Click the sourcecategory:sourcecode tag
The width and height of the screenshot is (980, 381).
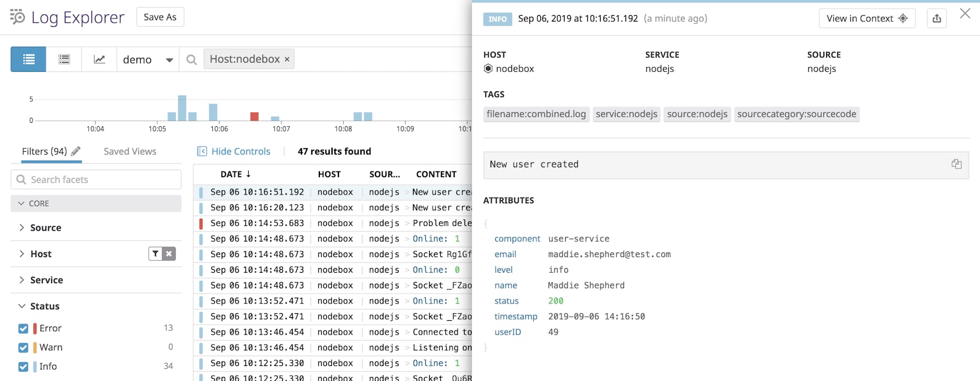797,114
